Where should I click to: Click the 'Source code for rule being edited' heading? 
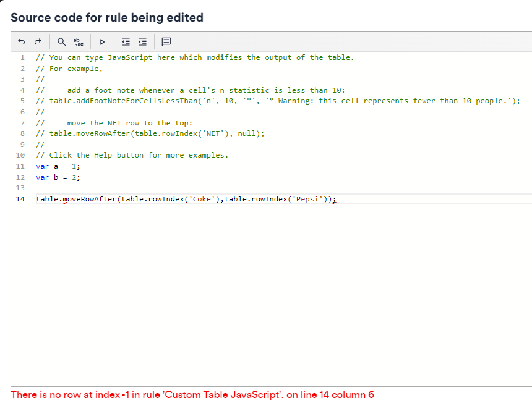coord(107,18)
